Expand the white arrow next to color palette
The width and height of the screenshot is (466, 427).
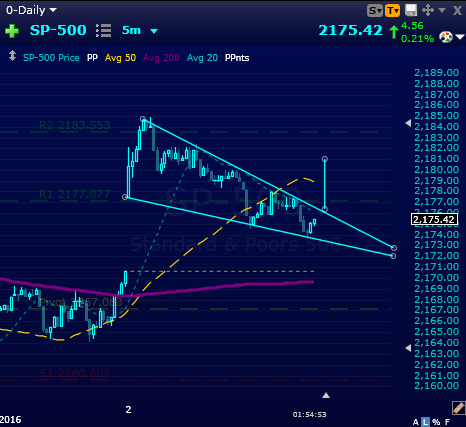[460, 37]
